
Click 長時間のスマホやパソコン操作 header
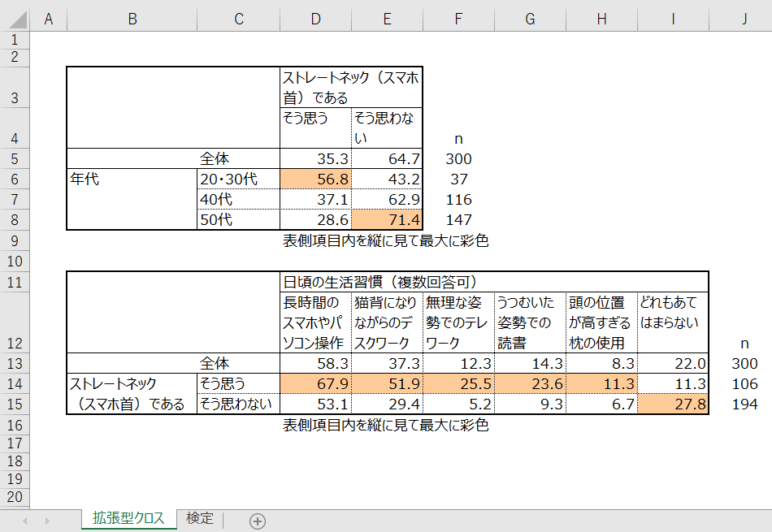[x=315, y=322]
